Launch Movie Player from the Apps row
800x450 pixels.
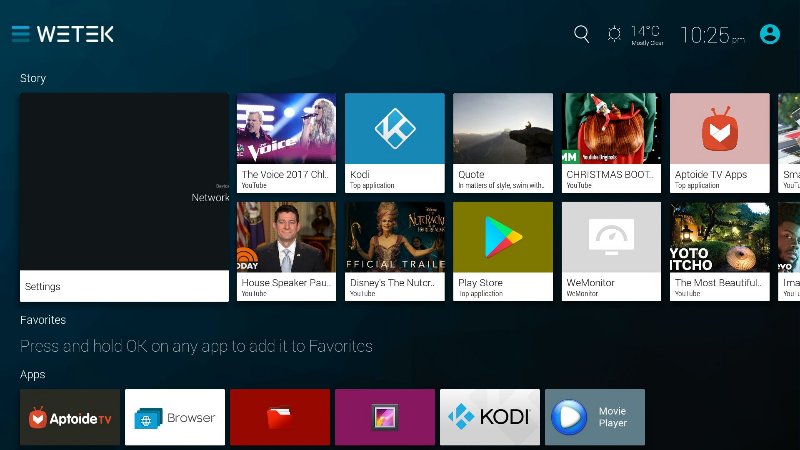coord(595,417)
